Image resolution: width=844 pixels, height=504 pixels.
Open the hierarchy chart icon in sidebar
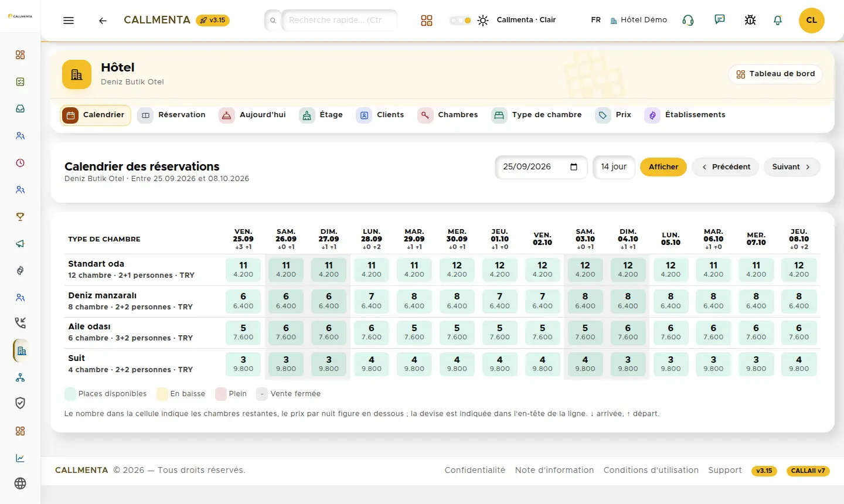click(x=21, y=377)
